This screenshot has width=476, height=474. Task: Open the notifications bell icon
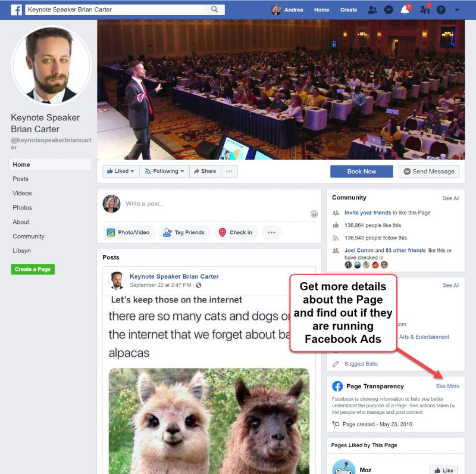(406, 10)
